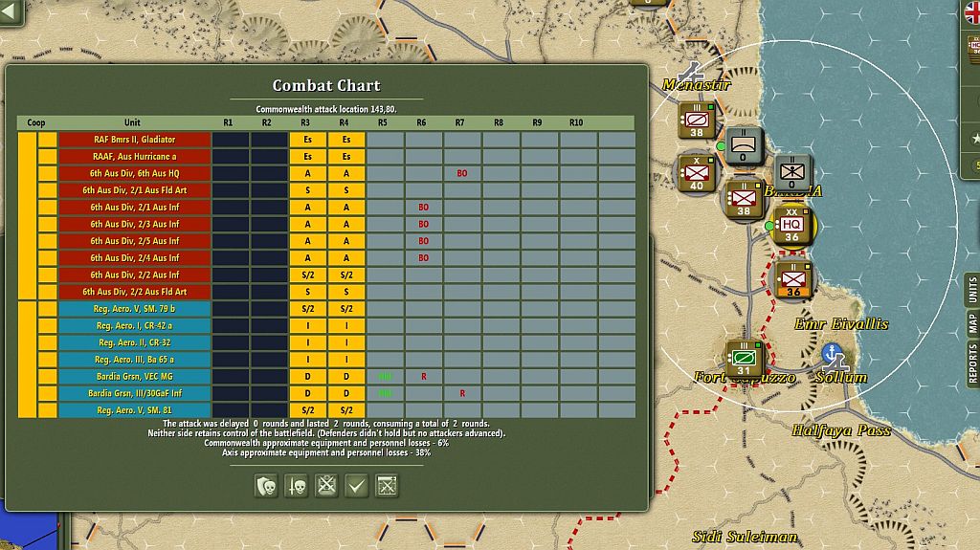
Task: Click the Menastir map label
Action: [697, 84]
